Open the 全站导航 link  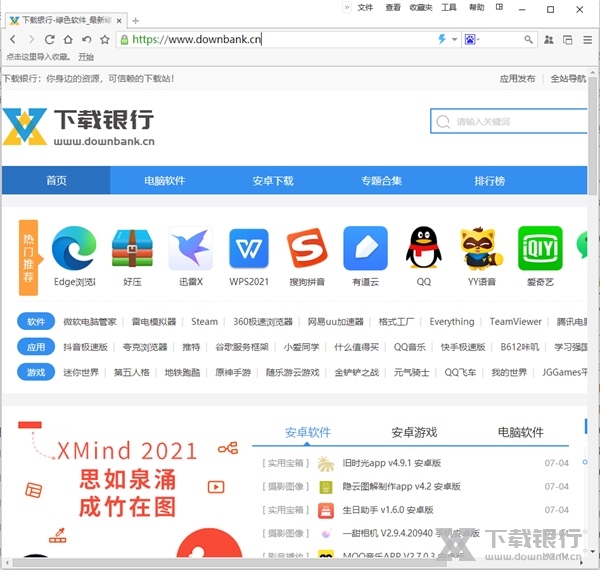[x=568, y=79]
